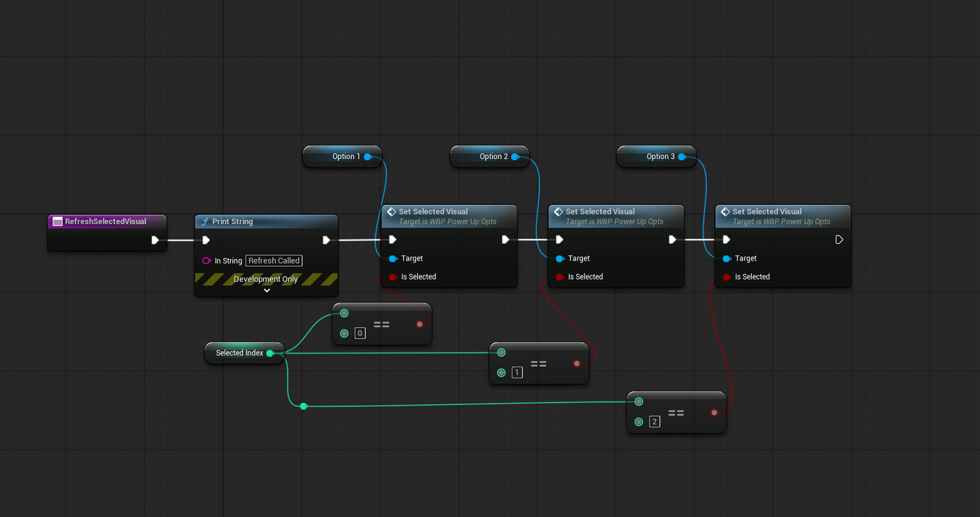The height and width of the screenshot is (517, 980).
Task: Click the value field showing 2
Action: (x=654, y=422)
